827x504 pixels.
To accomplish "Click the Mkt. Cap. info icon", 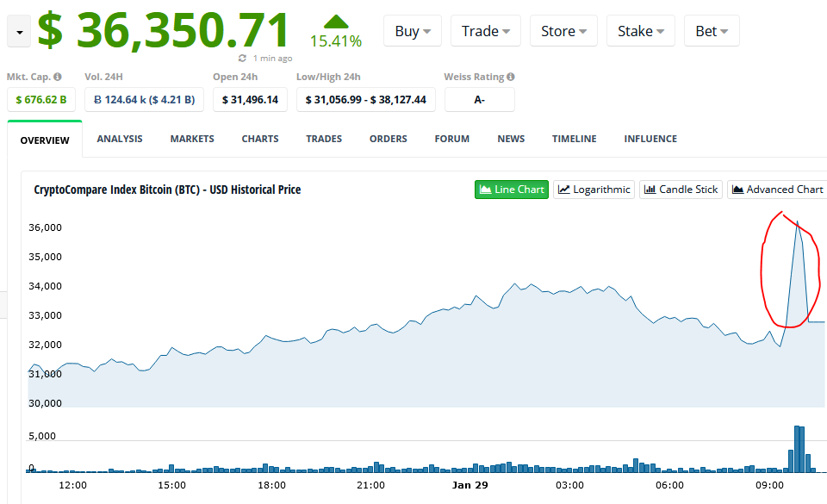I will [x=58, y=77].
